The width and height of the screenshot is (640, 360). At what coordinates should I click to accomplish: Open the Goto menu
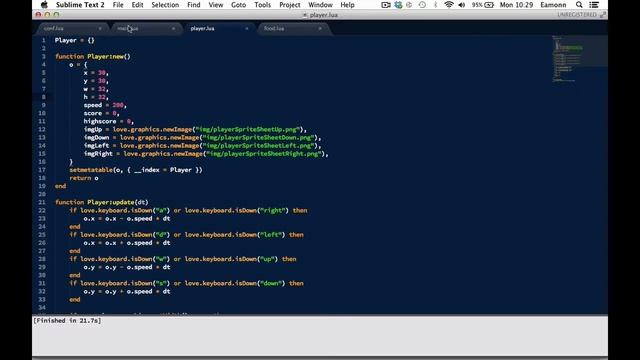(x=238, y=5)
